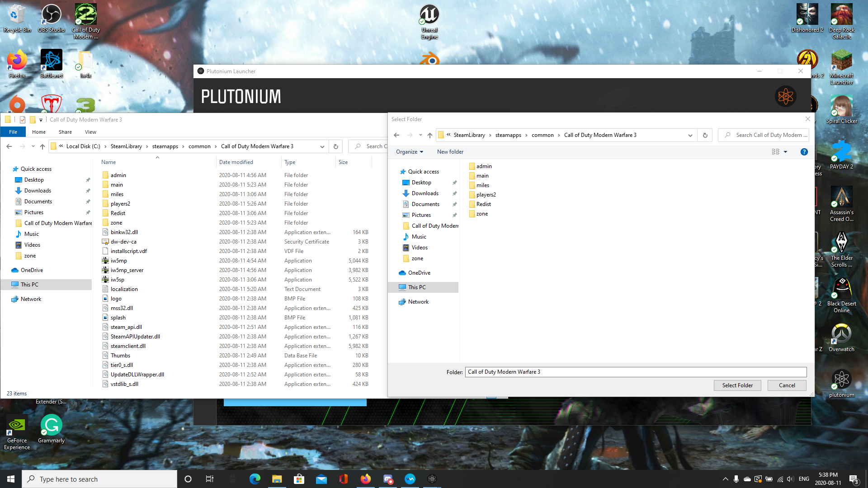The width and height of the screenshot is (868, 488).
Task: Open Spiral Clicker desktop icon
Action: pos(841,109)
